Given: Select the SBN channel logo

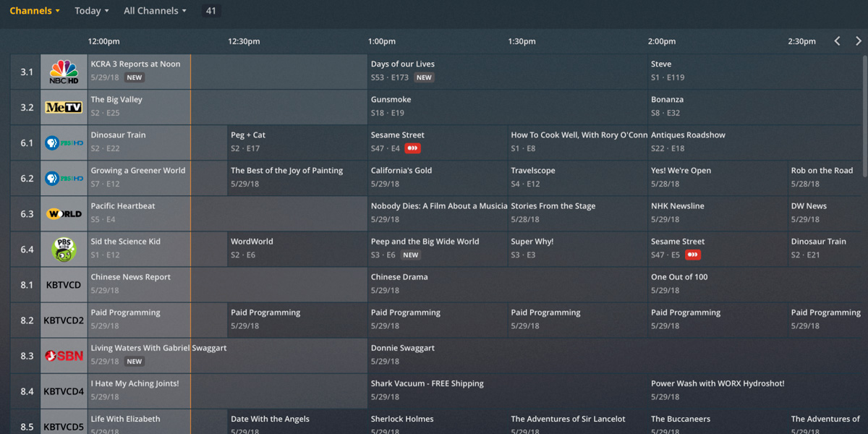Looking at the screenshot, I should [x=64, y=355].
